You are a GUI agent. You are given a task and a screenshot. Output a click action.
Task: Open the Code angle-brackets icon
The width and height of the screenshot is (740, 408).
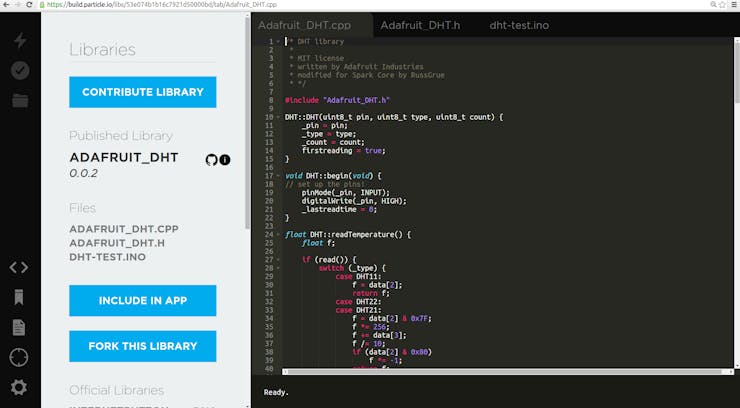(19, 267)
